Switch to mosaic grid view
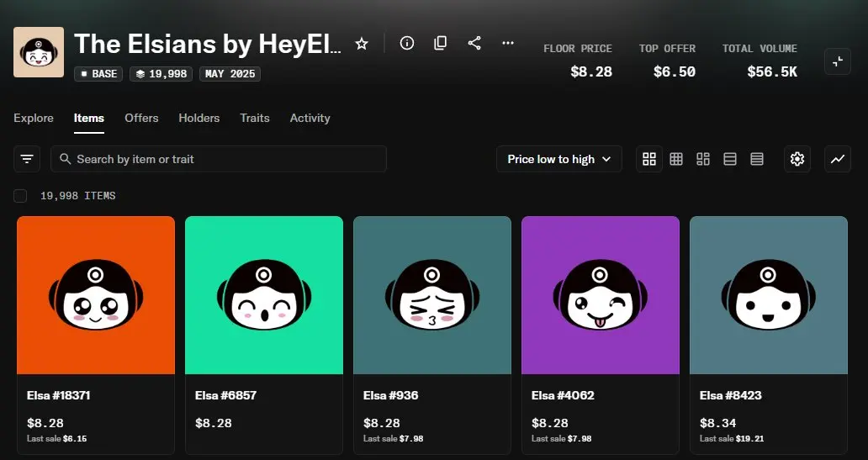This screenshot has width=868, height=460. (703, 159)
